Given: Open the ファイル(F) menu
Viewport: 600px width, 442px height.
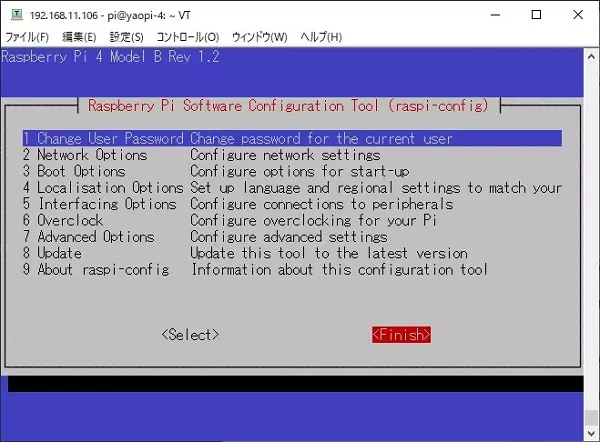Looking at the screenshot, I should point(27,37).
